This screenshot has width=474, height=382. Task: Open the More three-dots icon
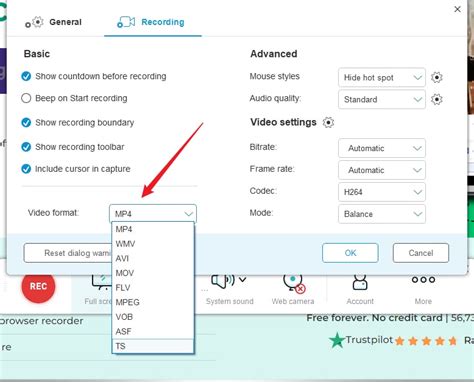tap(423, 280)
